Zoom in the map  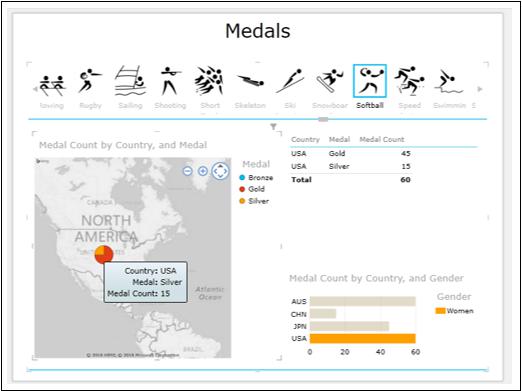tap(203, 171)
